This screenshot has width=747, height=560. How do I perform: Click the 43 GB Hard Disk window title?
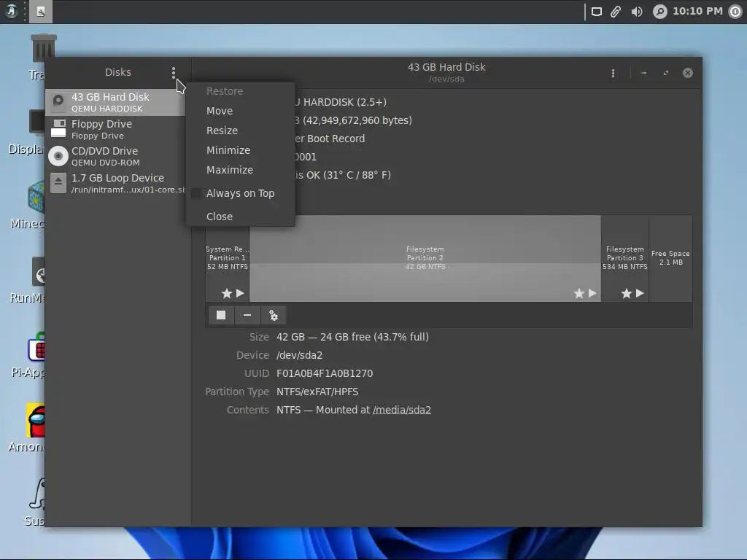coord(446,67)
